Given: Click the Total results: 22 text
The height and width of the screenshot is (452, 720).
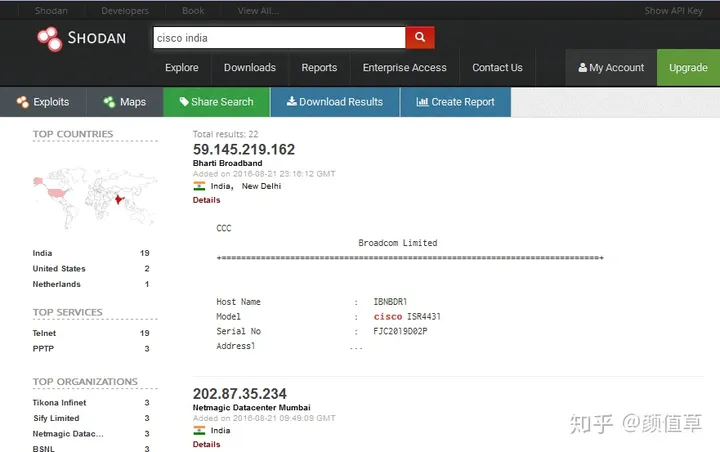Looking at the screenshot, I should click(x=225, y=134).
